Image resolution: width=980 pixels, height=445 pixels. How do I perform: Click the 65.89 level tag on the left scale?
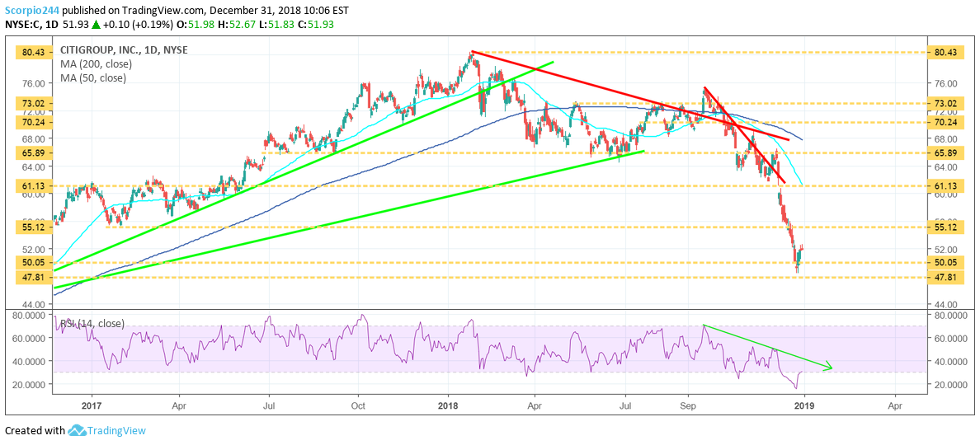(x=35, y=152)
